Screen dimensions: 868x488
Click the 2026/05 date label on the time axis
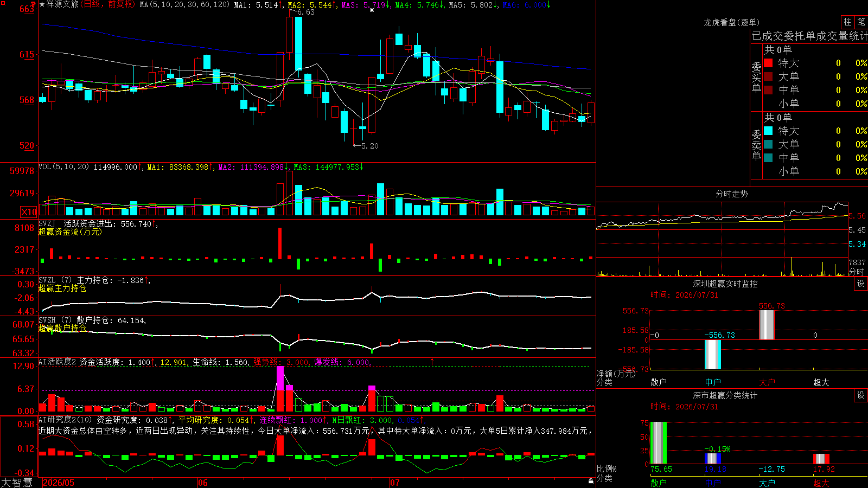(x=59, y=483)
